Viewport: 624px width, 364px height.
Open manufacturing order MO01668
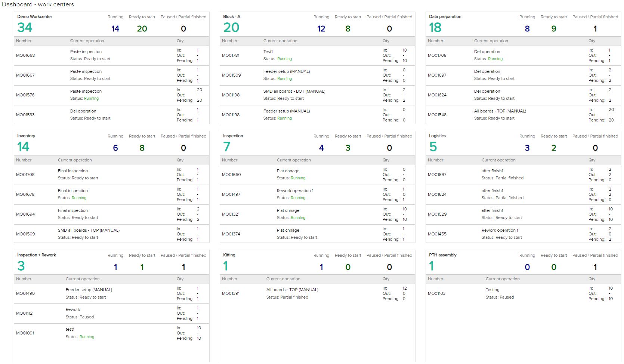(25, 55)
